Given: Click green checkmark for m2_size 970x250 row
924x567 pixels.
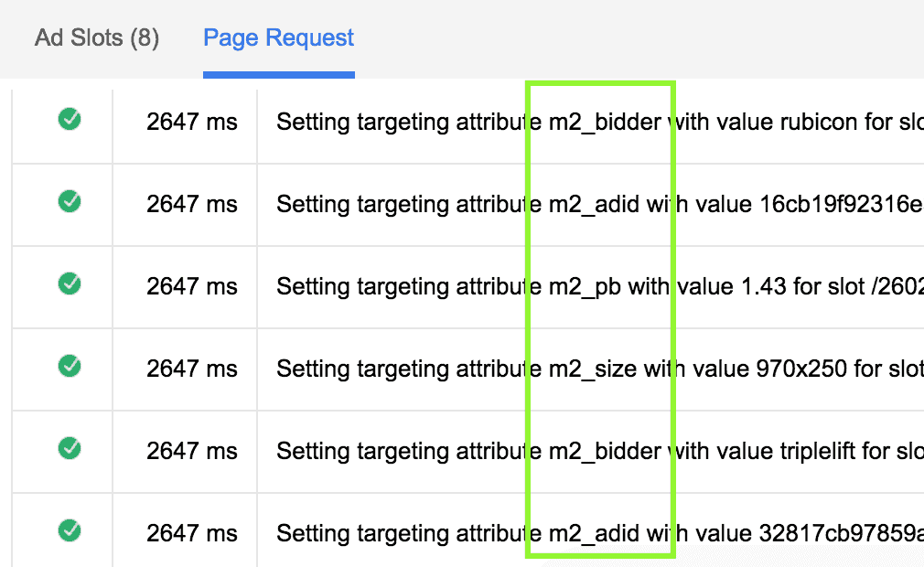Looking at the screenshot, I should (70, 366).
